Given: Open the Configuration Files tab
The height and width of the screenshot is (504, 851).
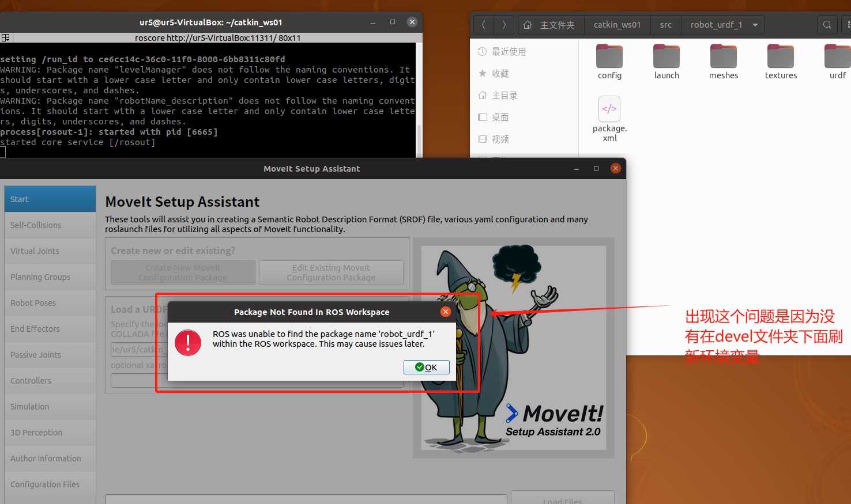Looking at the screenshot, I should tap(50, 484).
